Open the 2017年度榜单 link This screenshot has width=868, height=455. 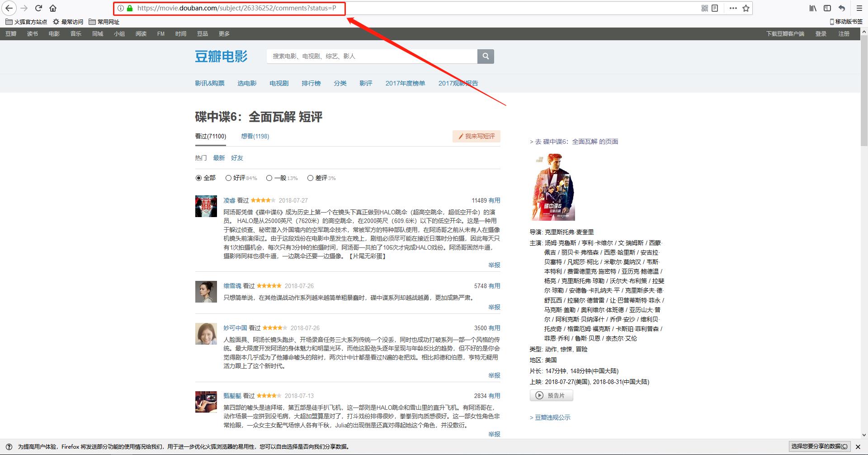[x=405, y=83]
